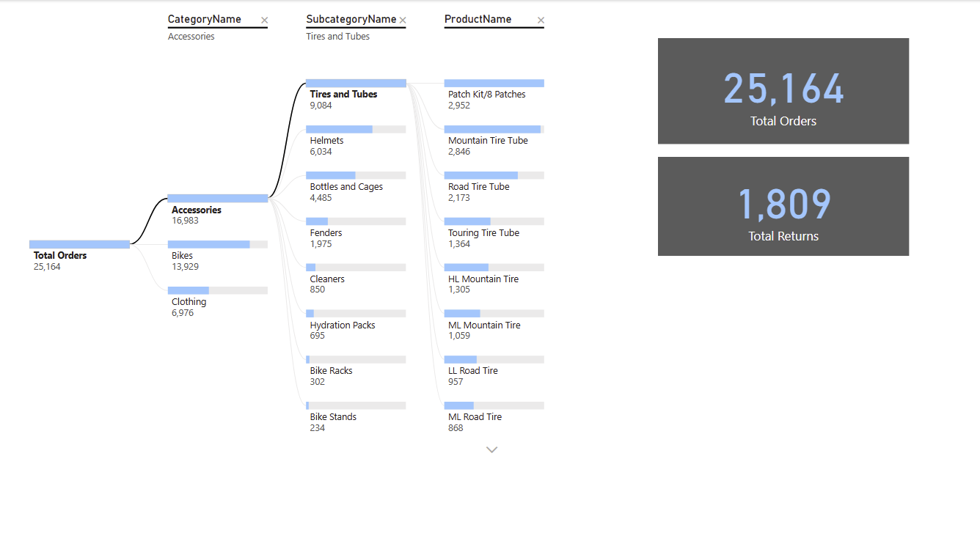Viewport: 980px width, 552px height.
Task: Select the Total Orders root node
Action: click(x=79, y=256)
